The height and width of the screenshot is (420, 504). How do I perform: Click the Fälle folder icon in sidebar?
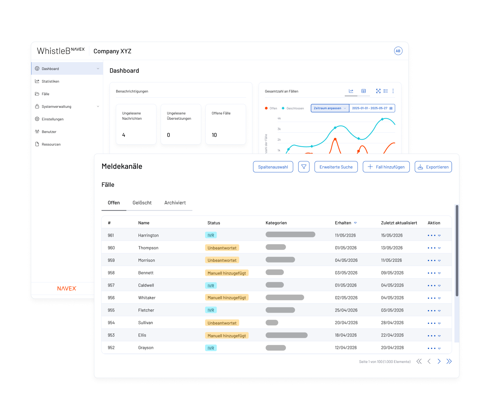point(37,94)
